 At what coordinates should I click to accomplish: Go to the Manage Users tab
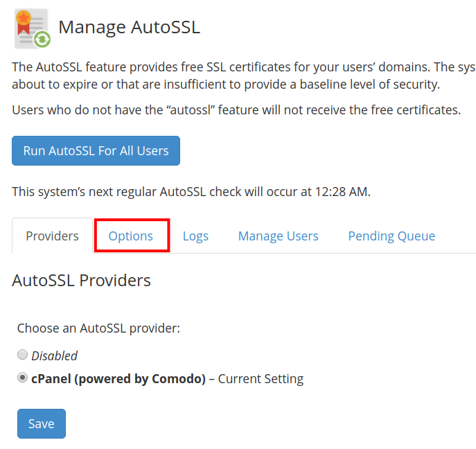pos(278,236)
